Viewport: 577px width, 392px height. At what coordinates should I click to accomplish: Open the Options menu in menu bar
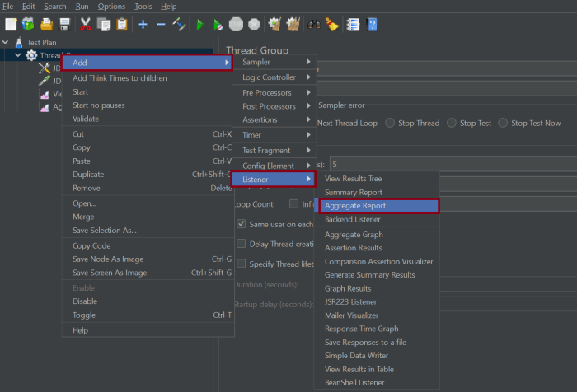click(x=111, y=6)
